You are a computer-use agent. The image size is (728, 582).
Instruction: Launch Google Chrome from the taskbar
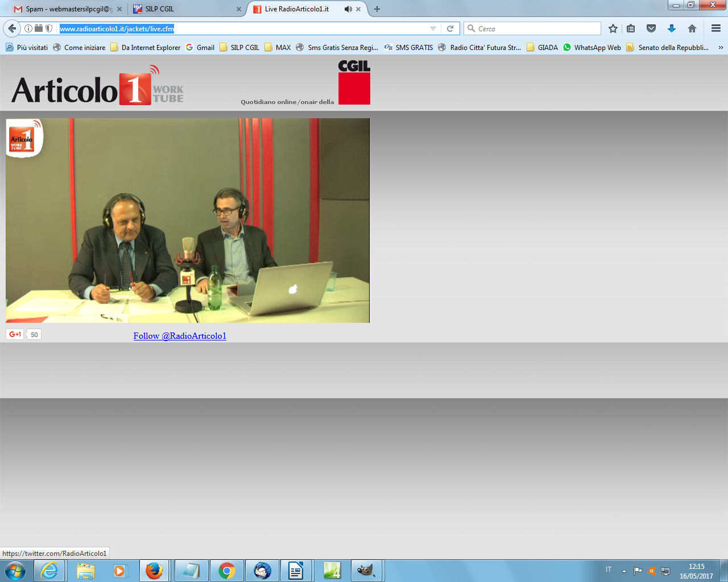[227, 571]
